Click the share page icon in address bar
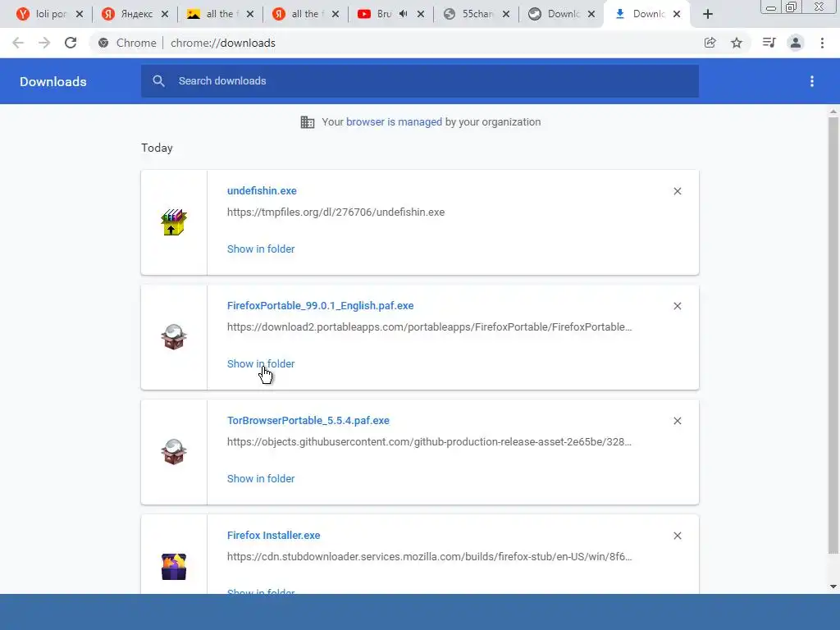The height and width of the screenshot is (630, 840). pos(710,43)
